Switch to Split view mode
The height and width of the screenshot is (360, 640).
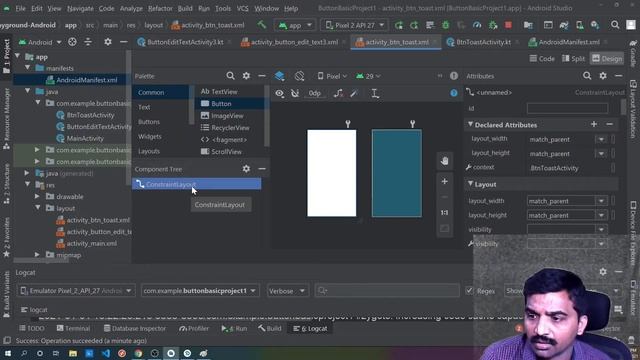tap(573, 59)
